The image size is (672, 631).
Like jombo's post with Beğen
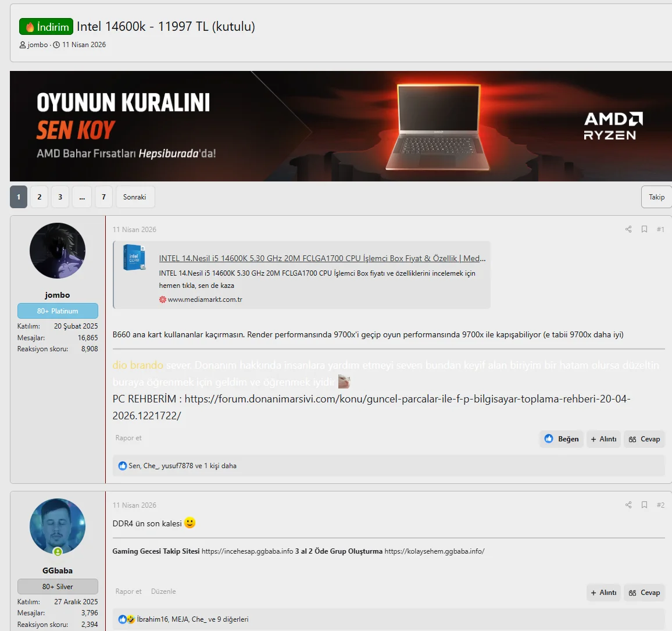562,439
